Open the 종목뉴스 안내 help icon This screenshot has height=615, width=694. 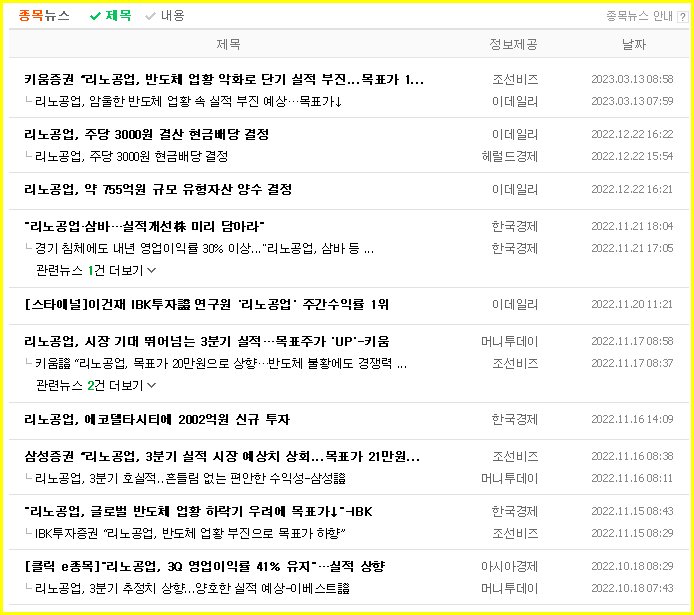(682, 17)
